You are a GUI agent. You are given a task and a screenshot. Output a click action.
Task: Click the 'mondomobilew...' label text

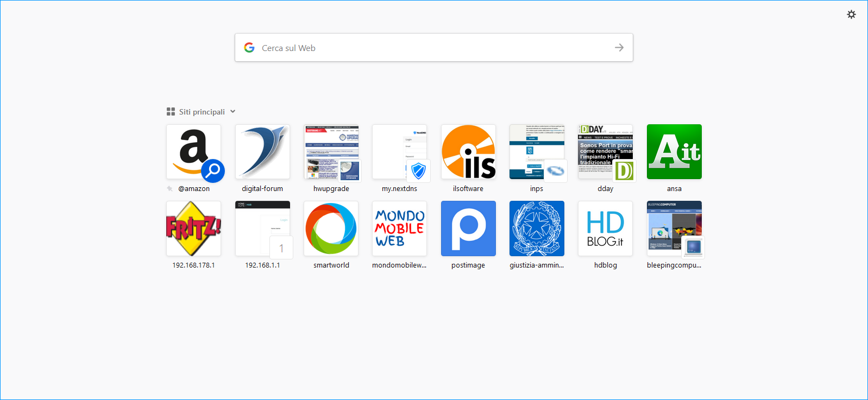tap(399, 265)
